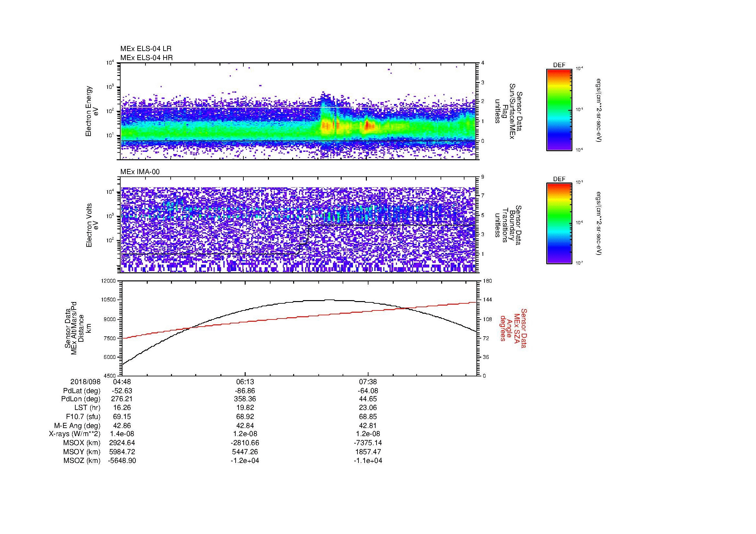The image size is (756, 534).
Task: Click the 'LST (hr)' row label
Action: coord(87,408)
